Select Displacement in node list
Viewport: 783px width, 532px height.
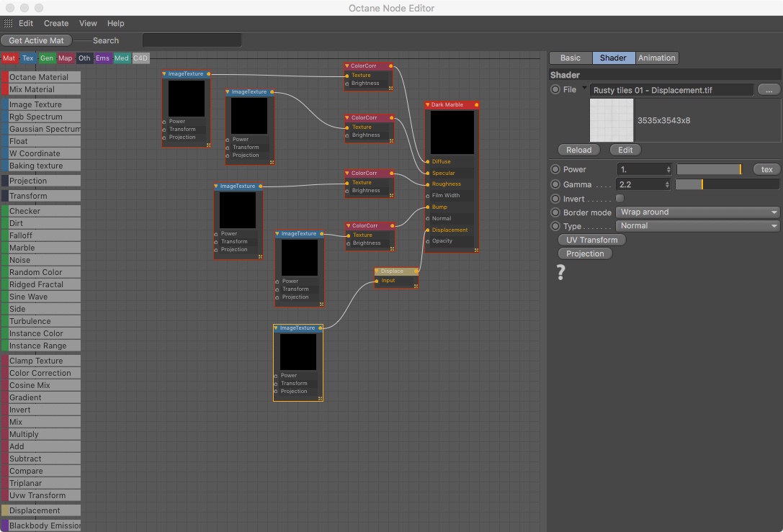[x=41, y=510]
